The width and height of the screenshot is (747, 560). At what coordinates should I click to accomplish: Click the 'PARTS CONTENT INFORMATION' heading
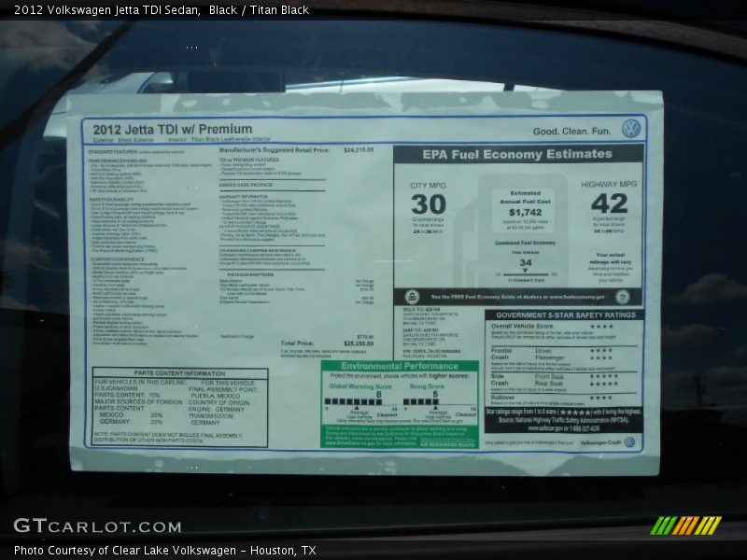point(179,373)
